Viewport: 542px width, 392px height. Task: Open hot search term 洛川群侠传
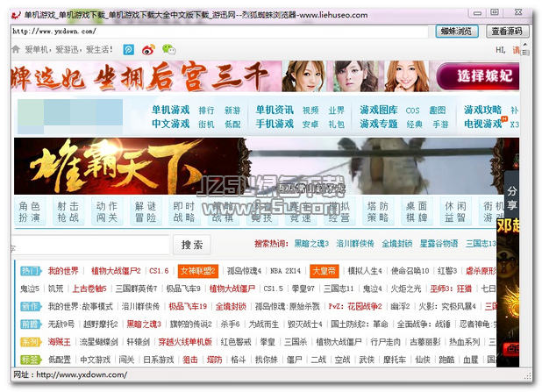click(355, 244)
